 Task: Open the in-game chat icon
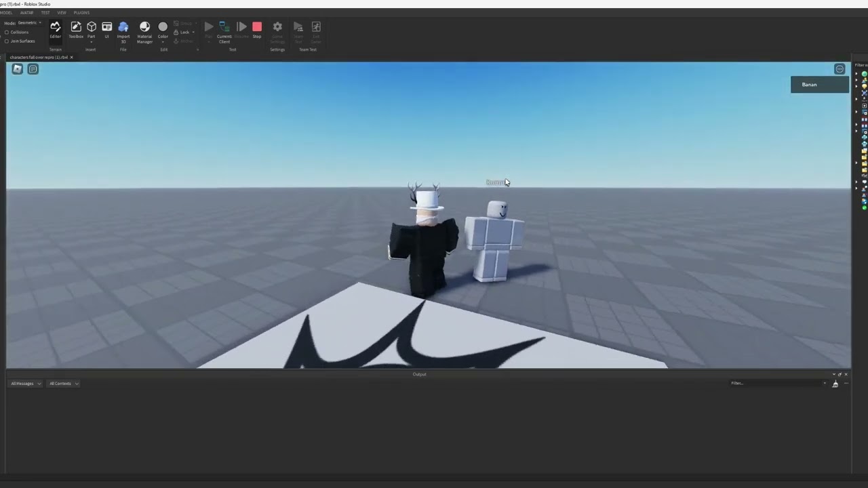pos(33,69)
